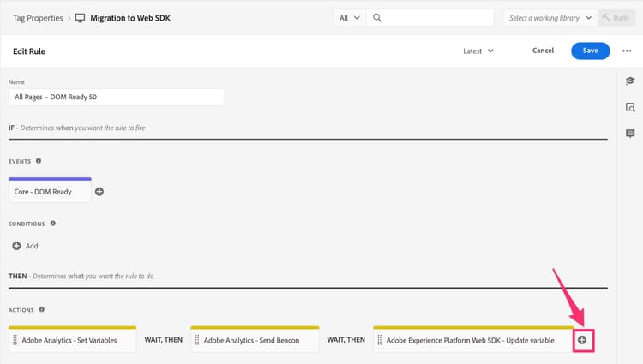Grab handle of Adobe Analytics - Set Variables
The image size is (643, 364).
pos(15,340)
